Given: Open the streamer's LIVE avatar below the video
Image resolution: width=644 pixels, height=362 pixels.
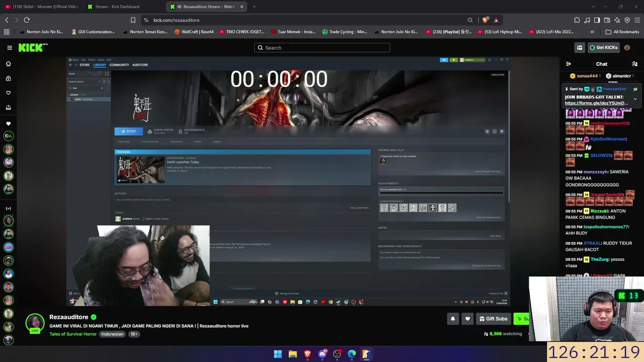Looking at the screenshot, I should 35,323.
